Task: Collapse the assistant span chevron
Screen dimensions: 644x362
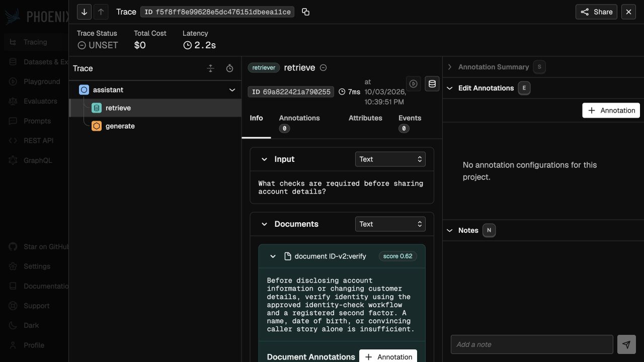Action: click(232, 90)
